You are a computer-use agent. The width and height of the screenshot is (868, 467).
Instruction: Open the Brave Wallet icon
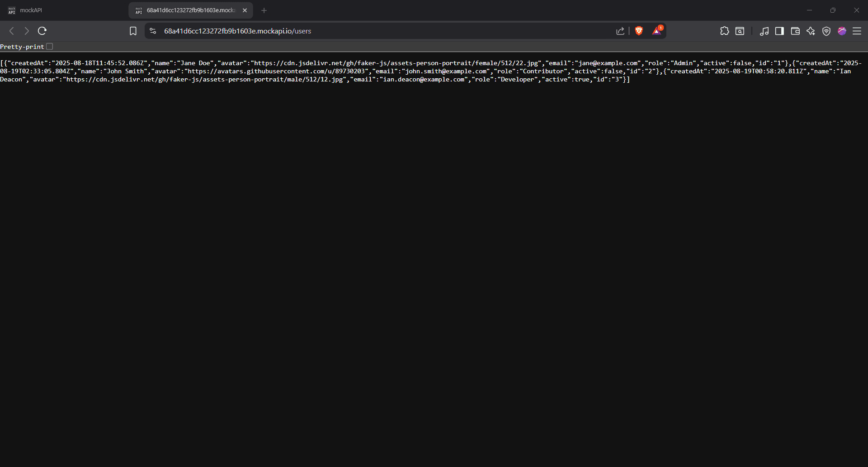[x=795, y=31]
